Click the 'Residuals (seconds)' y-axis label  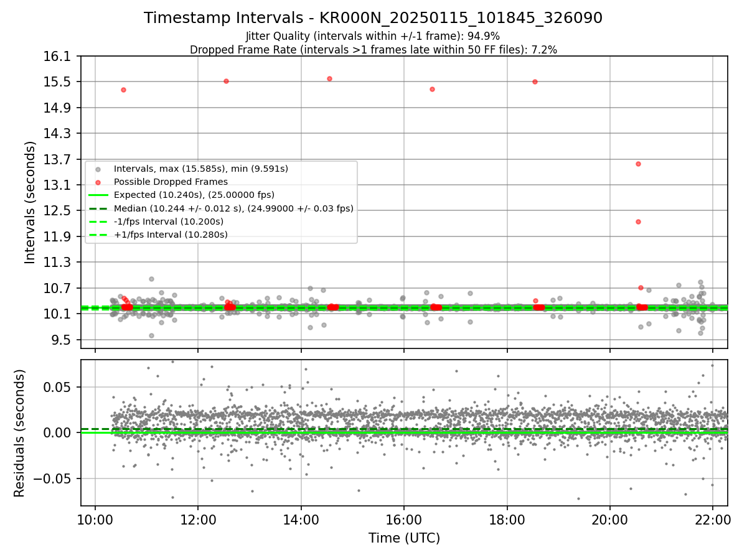[19, 433]
